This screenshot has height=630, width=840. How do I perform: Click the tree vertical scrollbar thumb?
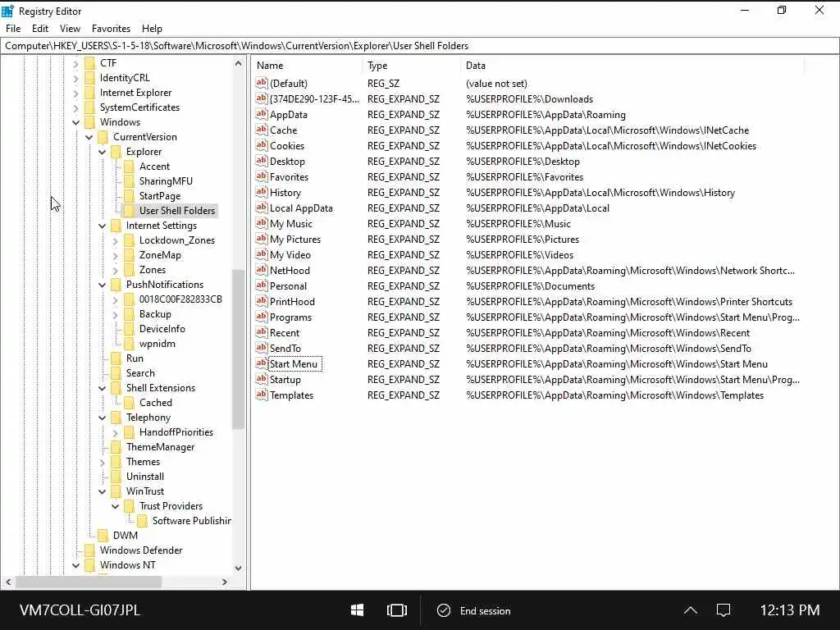(239, 348)
